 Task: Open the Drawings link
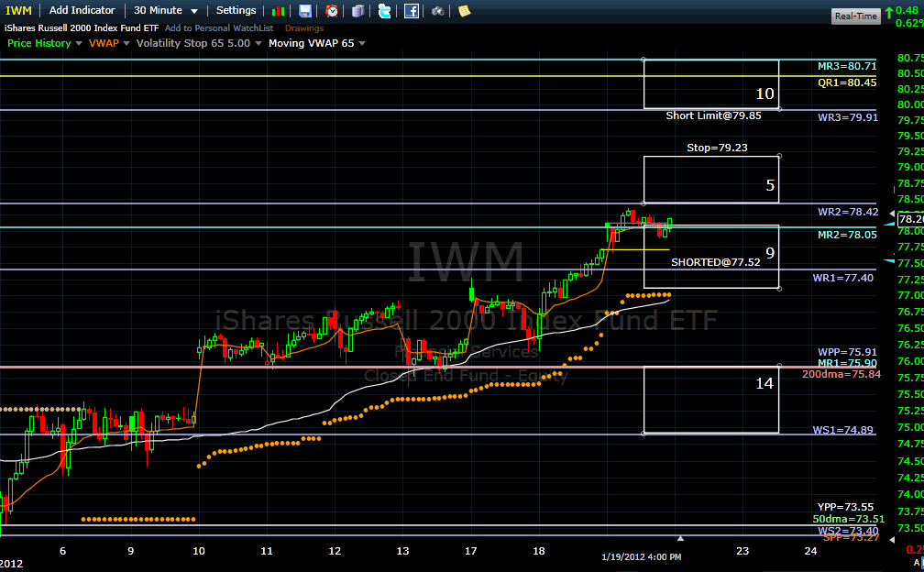click(x=304, y=28)
